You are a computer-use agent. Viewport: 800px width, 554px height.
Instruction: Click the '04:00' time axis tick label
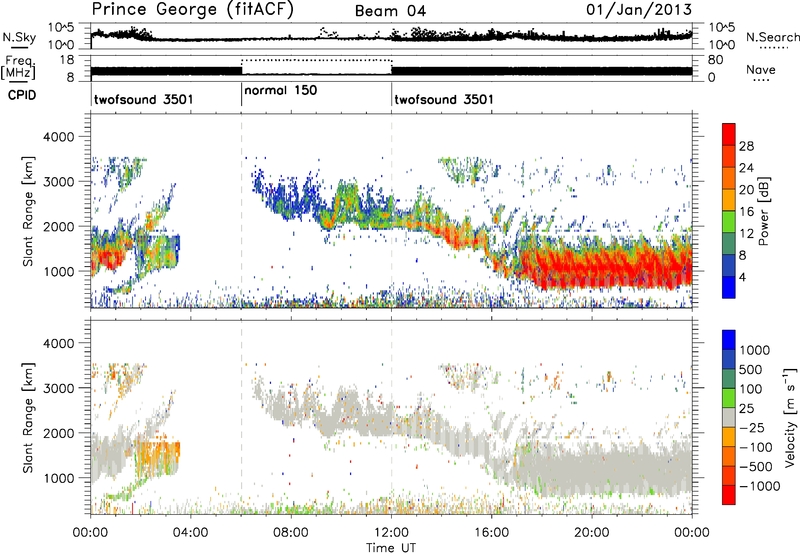point(190,533)
